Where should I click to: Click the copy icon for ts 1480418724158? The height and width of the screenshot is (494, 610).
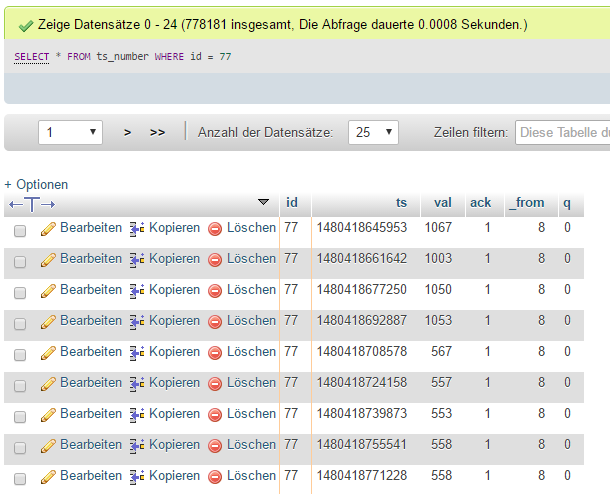[137, 384]
